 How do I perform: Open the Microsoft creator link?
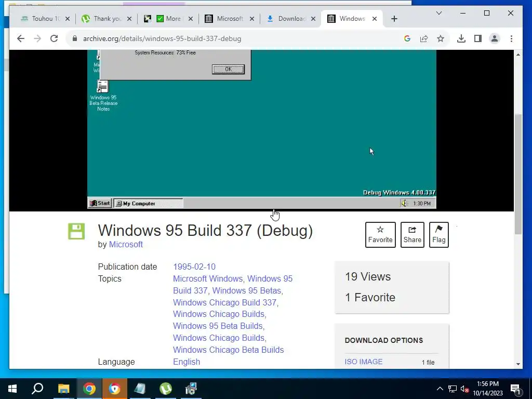click(126, 244)
